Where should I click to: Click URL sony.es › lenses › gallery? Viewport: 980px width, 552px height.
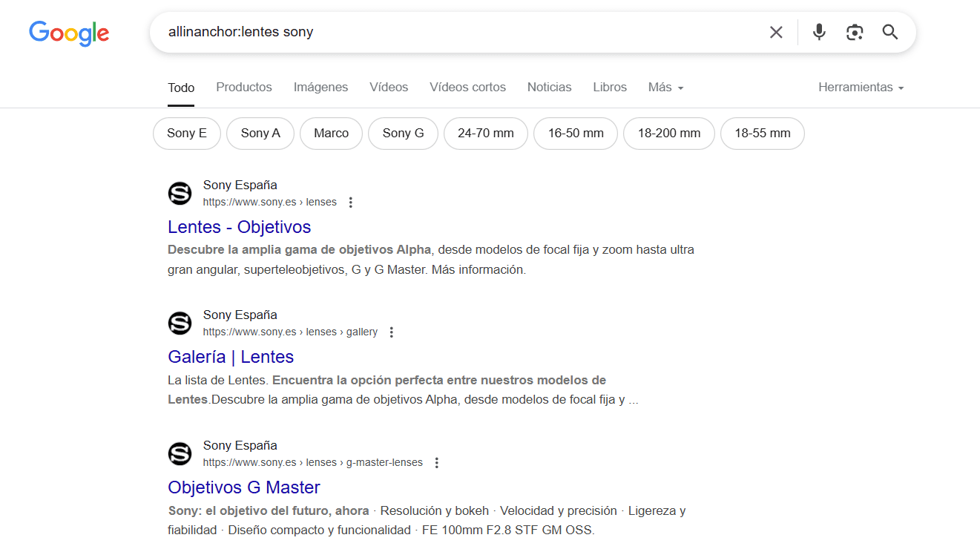290,332
